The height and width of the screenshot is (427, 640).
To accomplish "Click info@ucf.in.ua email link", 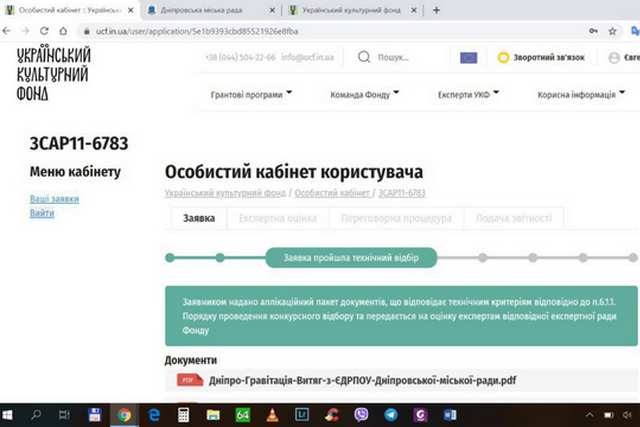I will tap(308, 57).
